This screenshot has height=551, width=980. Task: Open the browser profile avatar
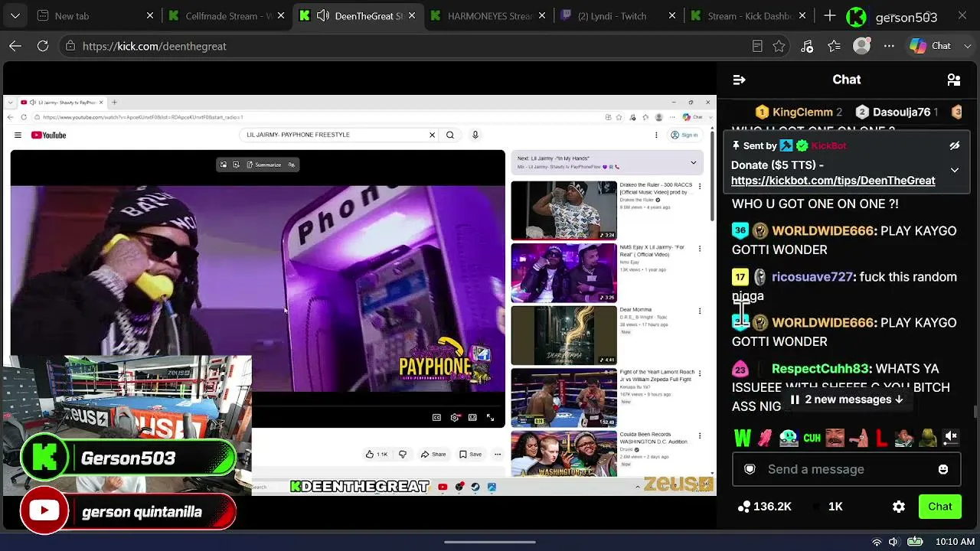coord(862,46)
